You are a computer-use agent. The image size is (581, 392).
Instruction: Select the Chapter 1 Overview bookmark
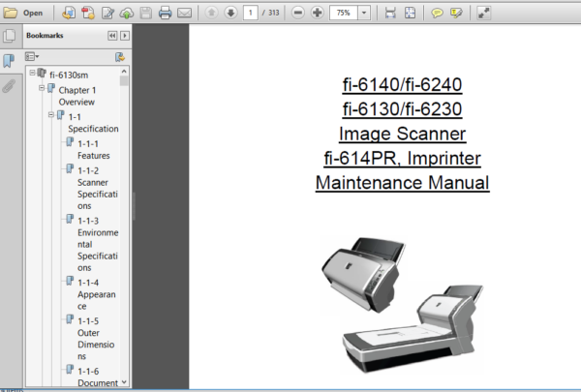(x=77, y=96)
